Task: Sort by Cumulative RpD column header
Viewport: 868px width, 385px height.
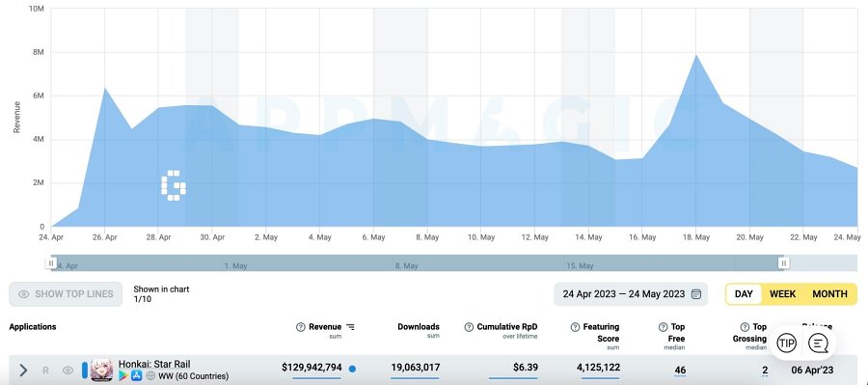Action: pyautogui.click(x=507, y=327)
